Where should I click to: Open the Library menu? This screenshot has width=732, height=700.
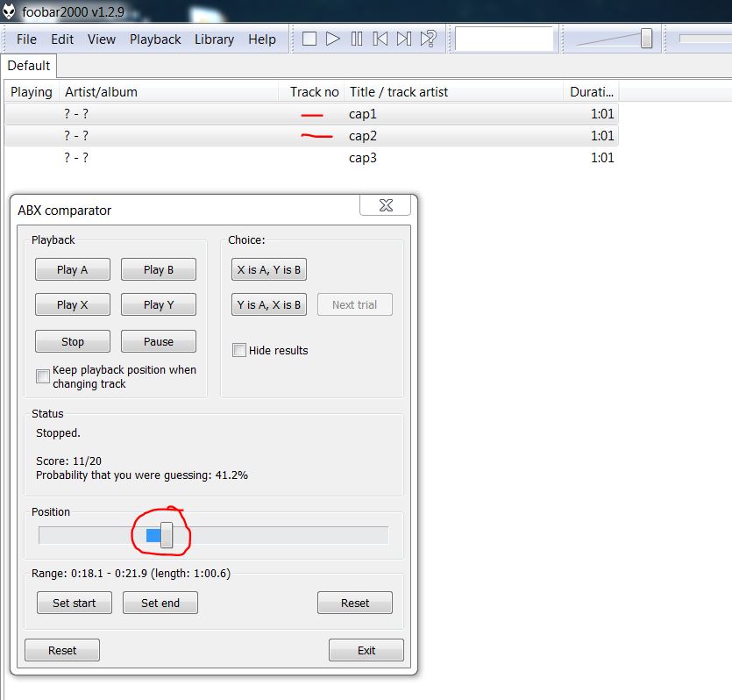coord(214,39)
